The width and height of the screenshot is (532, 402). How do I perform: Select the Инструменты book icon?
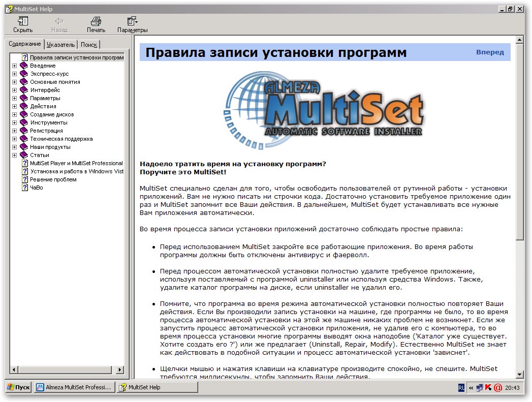pyautogui.click(x=24, y=122)
